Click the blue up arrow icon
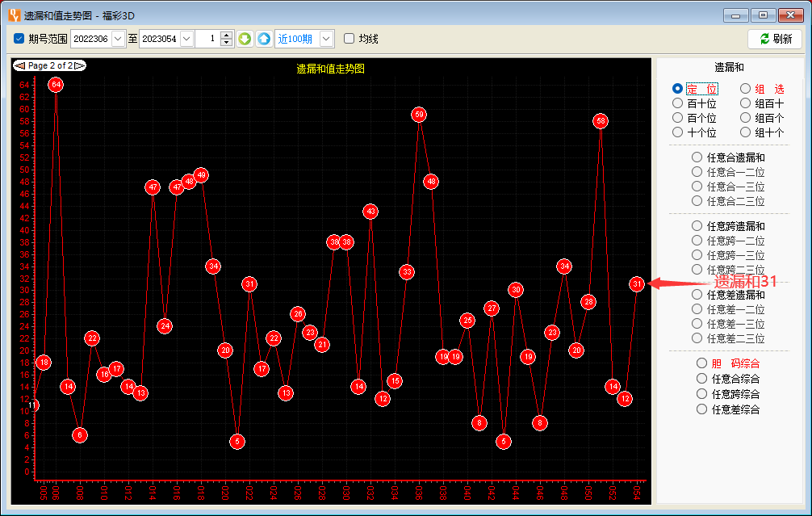Image resolution: width=812 pixels, height=516 pixels. point(264,39)
